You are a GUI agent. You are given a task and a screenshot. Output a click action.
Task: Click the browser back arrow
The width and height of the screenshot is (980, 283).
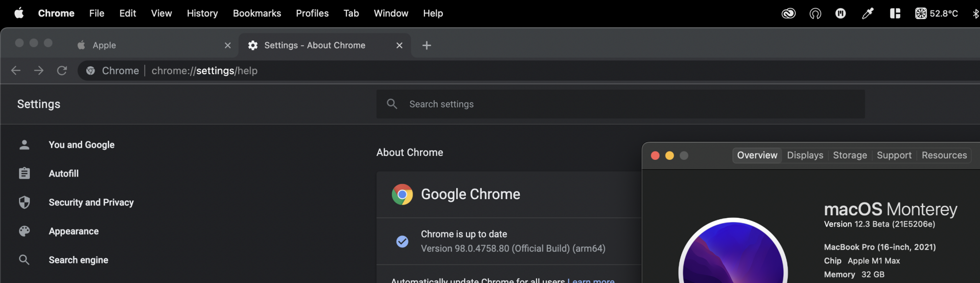[x=16, y=71]
